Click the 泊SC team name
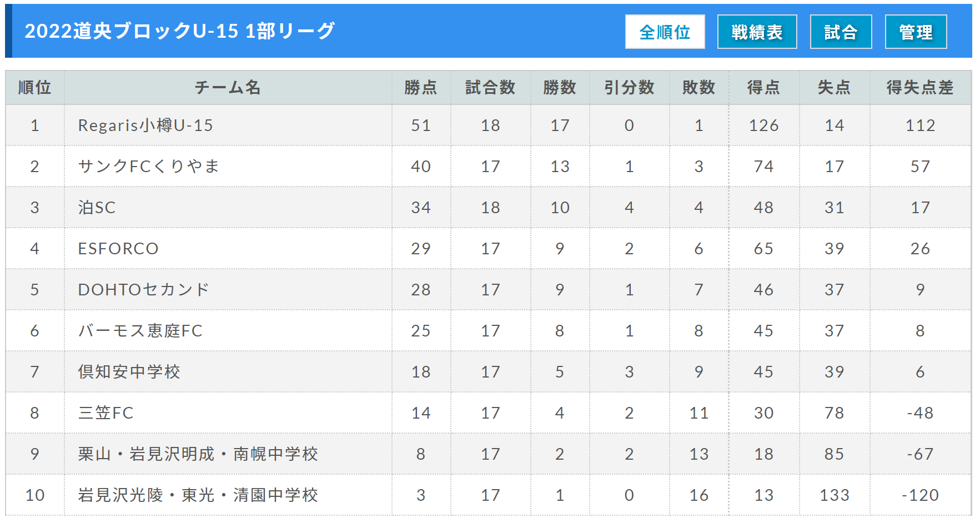Viewport: 980px width, 523px height. pyautogui.click(x=97, y=208)
